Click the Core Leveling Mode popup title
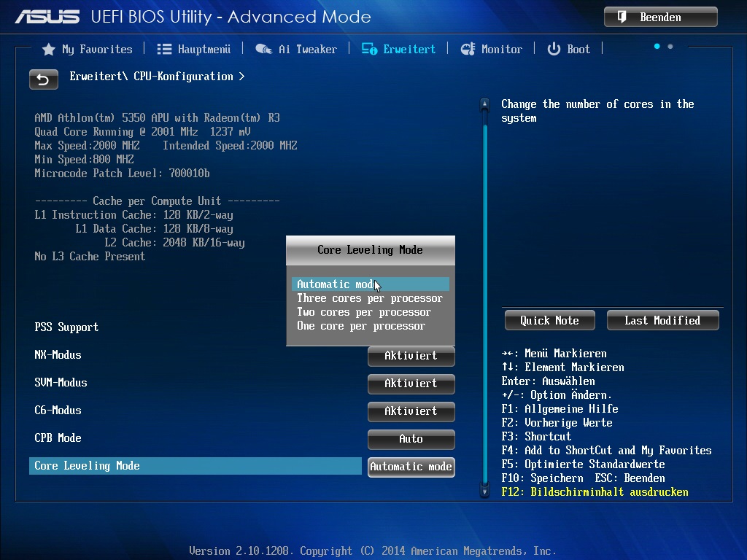 370,250
